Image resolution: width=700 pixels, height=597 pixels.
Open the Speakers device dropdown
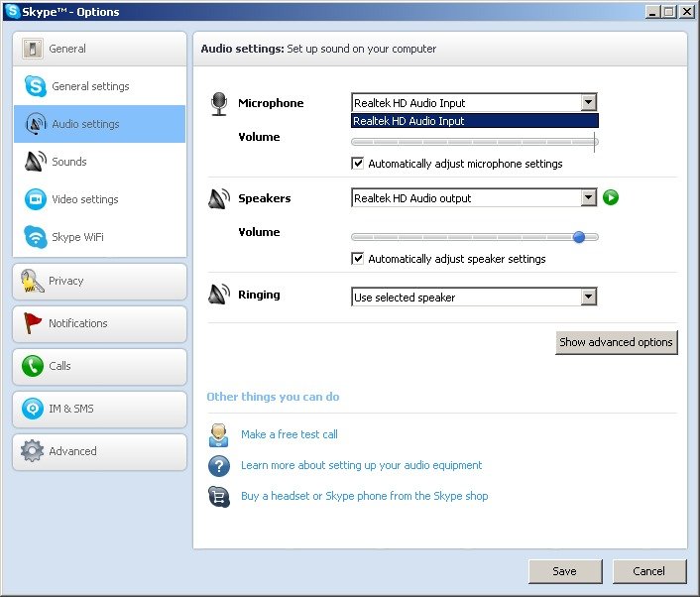pos(588,197)
